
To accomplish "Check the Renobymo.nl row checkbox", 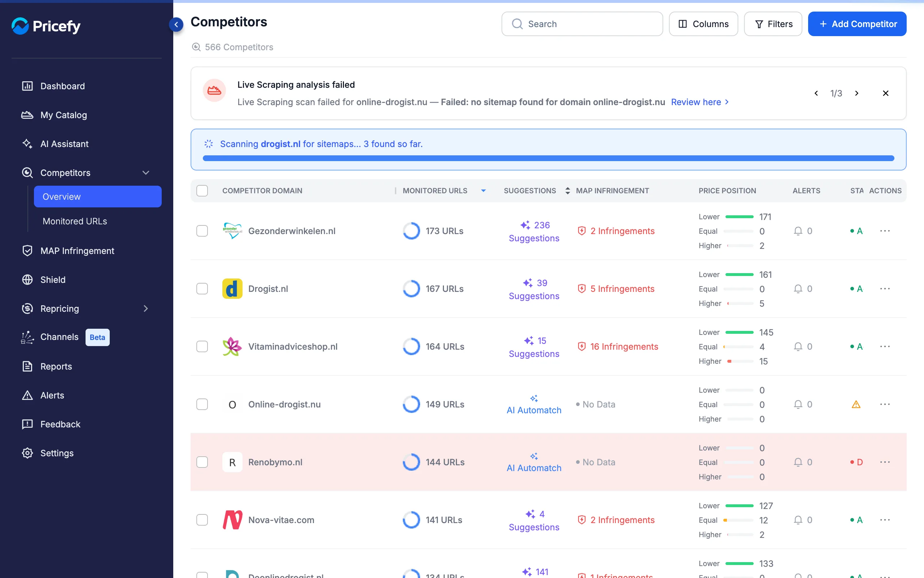I will (x=202, y=462).
